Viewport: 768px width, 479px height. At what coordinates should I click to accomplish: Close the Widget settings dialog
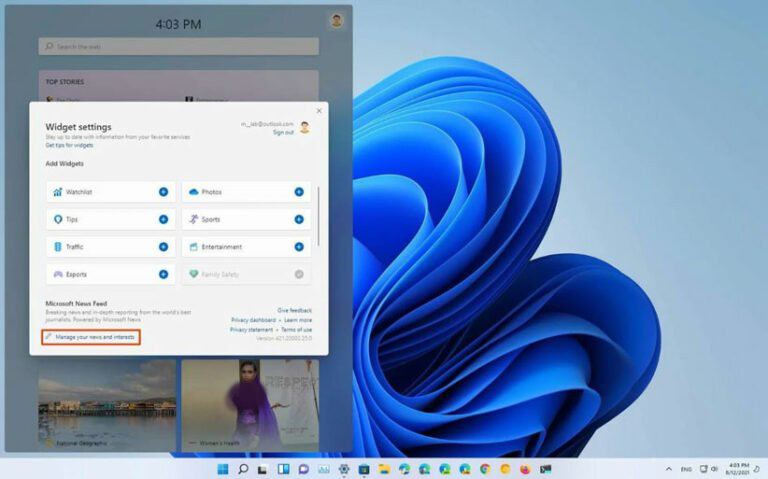pos(319,110)
